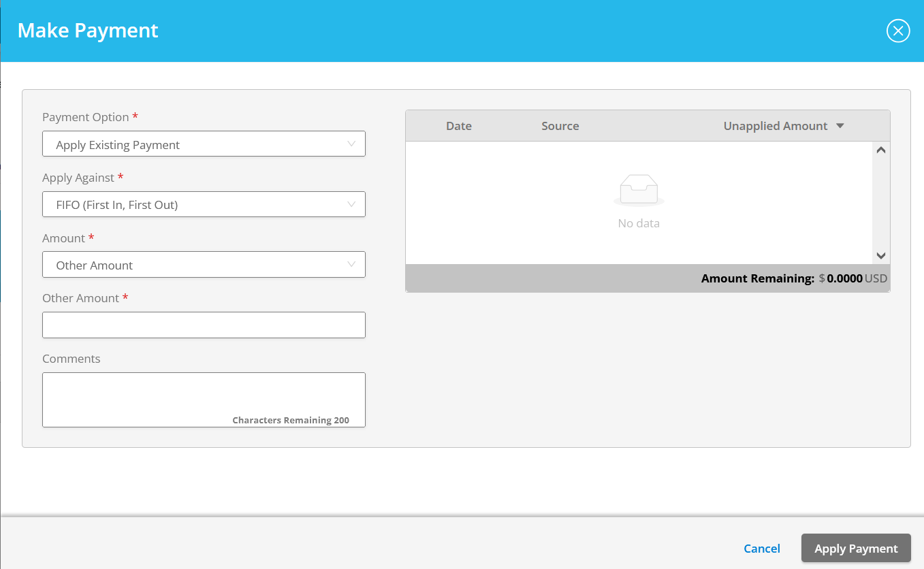Click the Cancel link

[762, 549]
